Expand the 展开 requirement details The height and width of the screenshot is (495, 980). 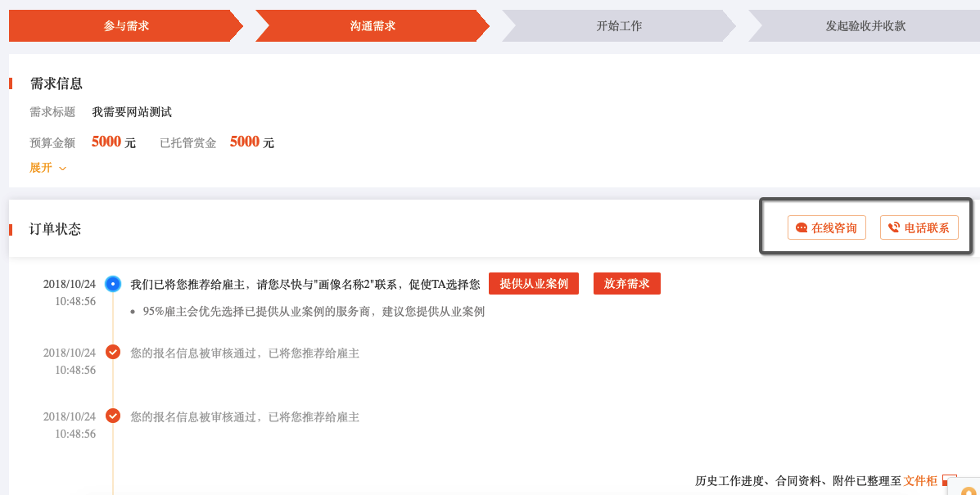47,168
